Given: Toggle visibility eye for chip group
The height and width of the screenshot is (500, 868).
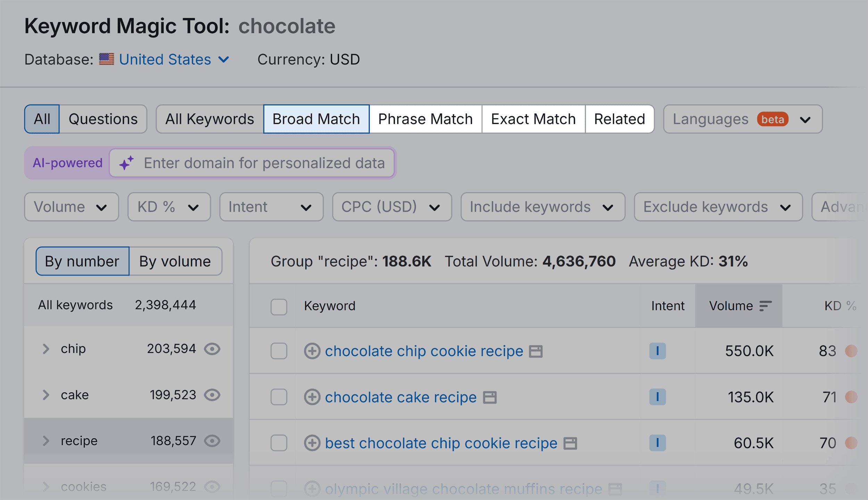Looking at the screenshot, I should [x=212, y=349].
